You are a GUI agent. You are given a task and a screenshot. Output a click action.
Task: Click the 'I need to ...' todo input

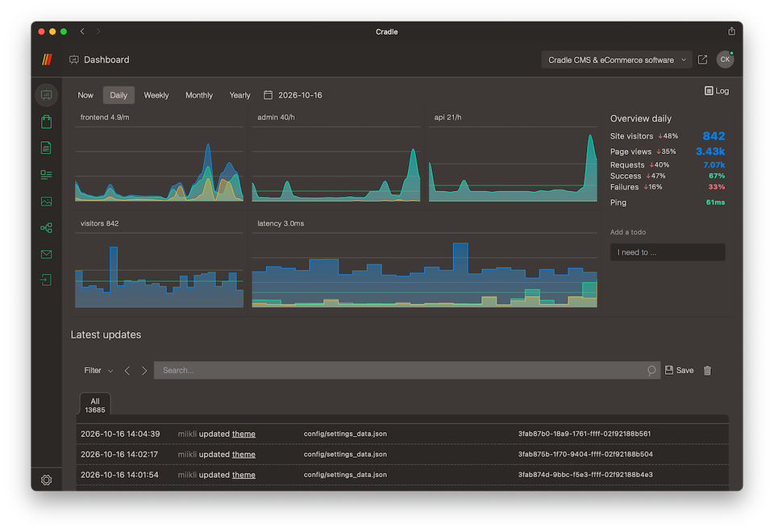click(668, 252)
